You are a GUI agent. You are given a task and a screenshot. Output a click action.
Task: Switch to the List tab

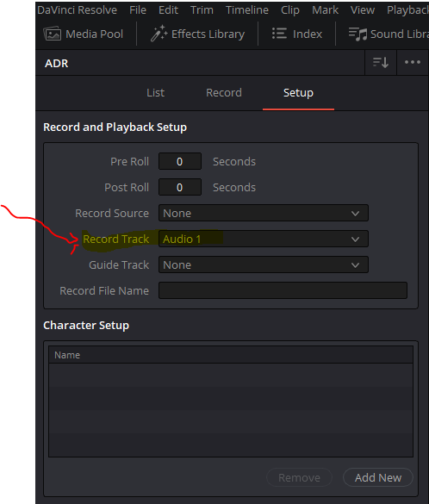pos(156,92)
